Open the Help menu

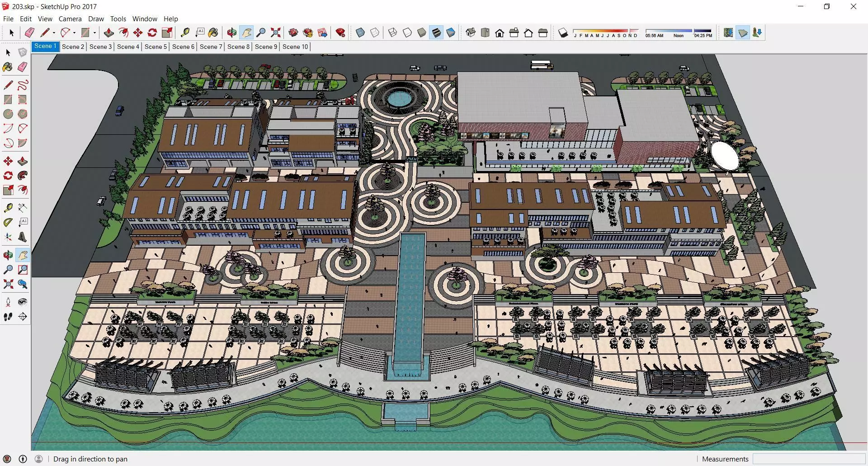coord(171,19)
